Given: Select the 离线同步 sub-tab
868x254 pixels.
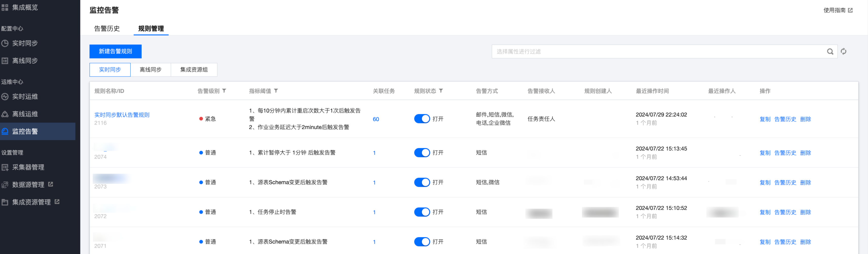Looking at the screenshot, I should click(151, 70).
